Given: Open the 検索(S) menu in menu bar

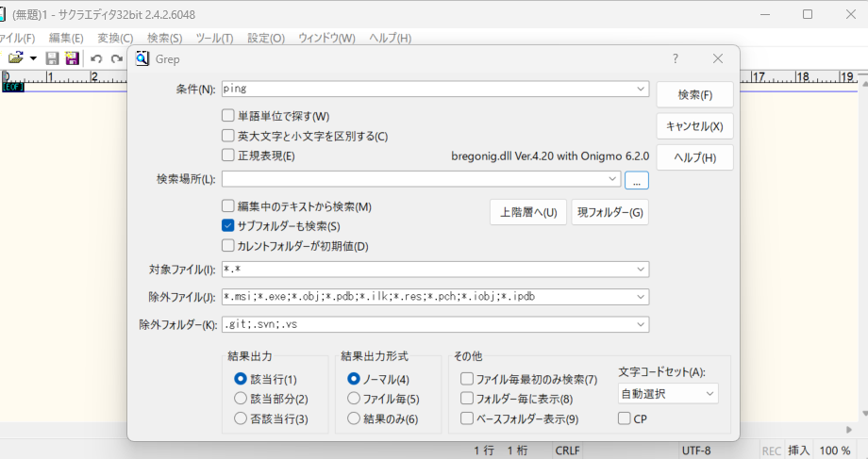Looking at the screenshot, I should tap(165, 38).
